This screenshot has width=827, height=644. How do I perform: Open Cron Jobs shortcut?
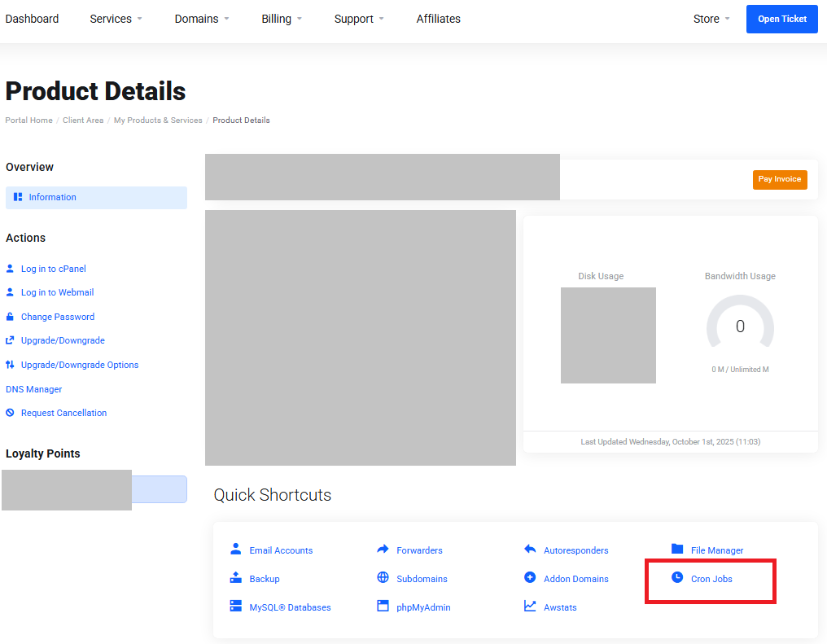point(711,579)
